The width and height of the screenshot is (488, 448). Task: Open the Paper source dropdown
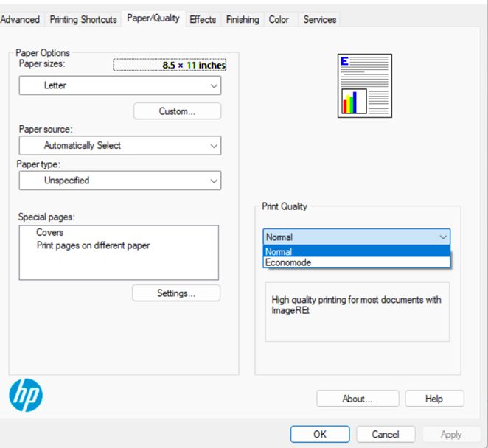pos(120,146)
